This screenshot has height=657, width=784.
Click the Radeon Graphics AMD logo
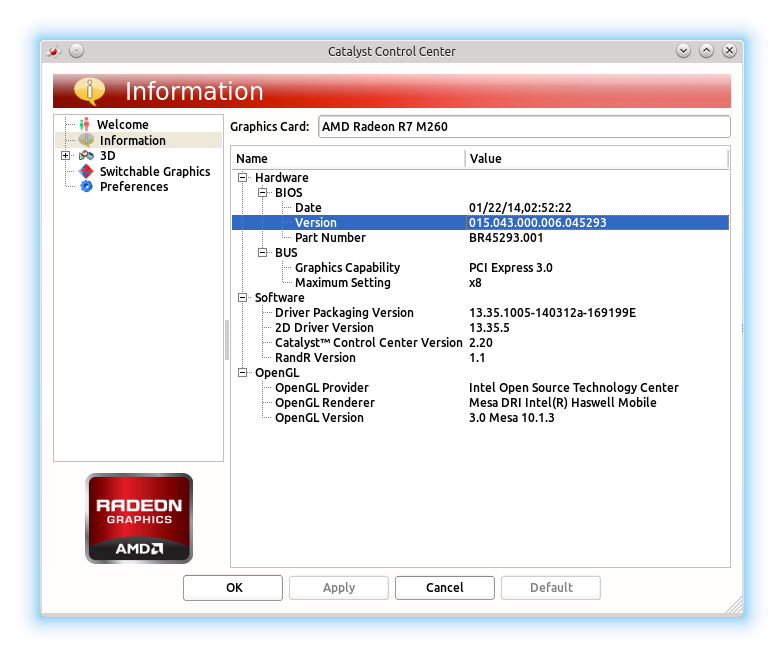(x=139, y=518)
